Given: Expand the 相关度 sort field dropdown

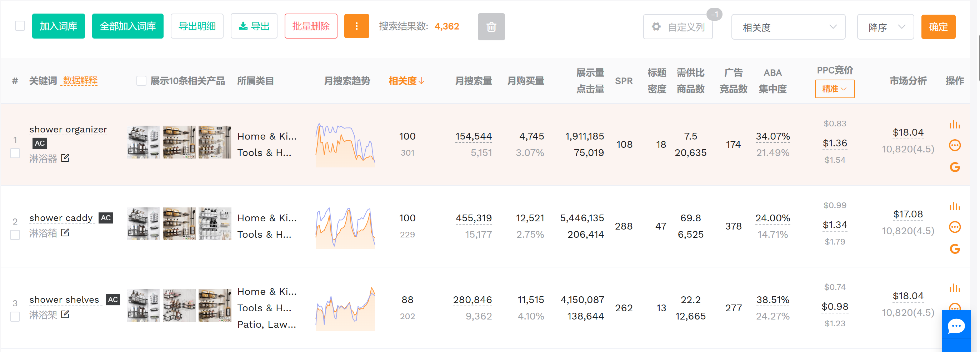Looking at the screenshot, I should click(x=788, y=27).
